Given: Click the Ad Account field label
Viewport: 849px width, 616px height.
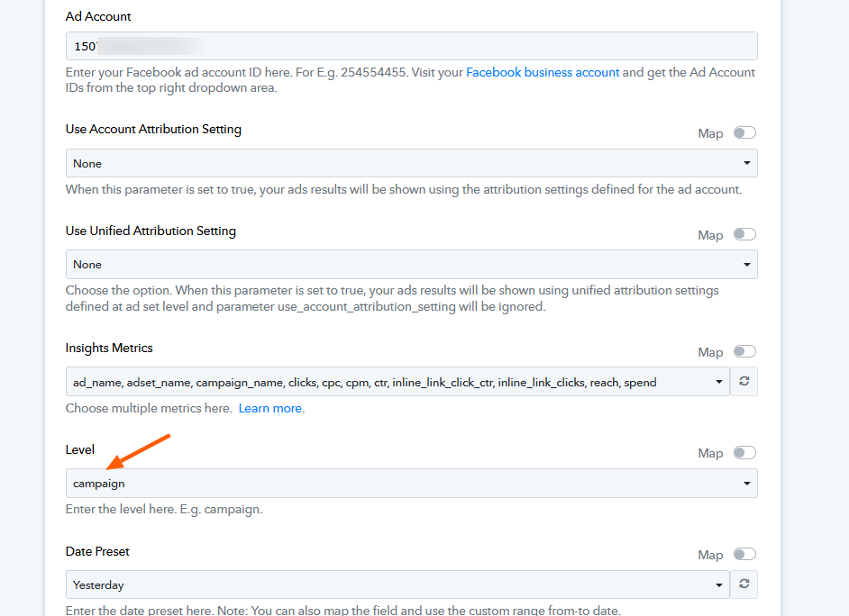Looking at the screenshot, I should [98, 16].
